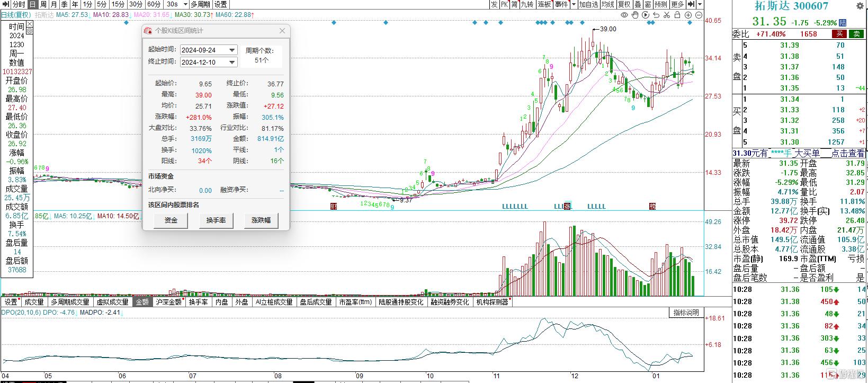Open the 终止时间 date dropdown

(x=232, y=62)
